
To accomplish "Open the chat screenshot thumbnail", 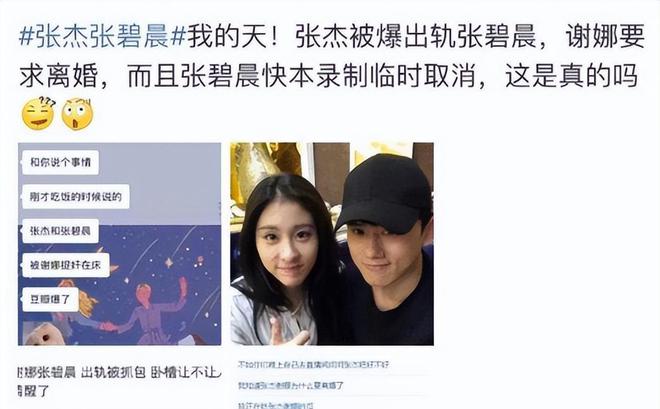I will click(120, 244).
